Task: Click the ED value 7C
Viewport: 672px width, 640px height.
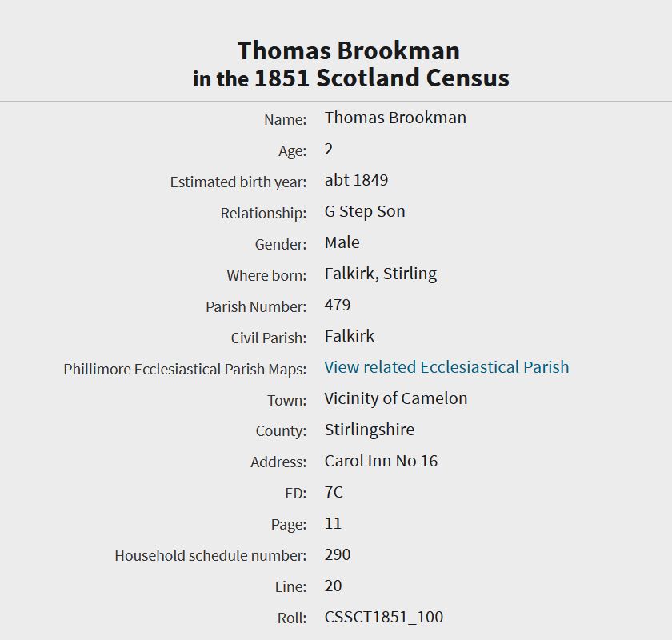Action: coord(334,492)
